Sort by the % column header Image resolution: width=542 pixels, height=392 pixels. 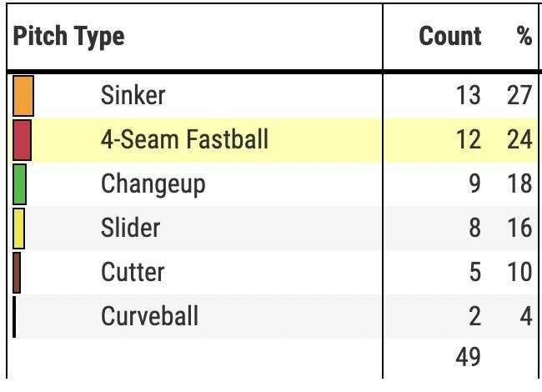[x=524, y=35]
